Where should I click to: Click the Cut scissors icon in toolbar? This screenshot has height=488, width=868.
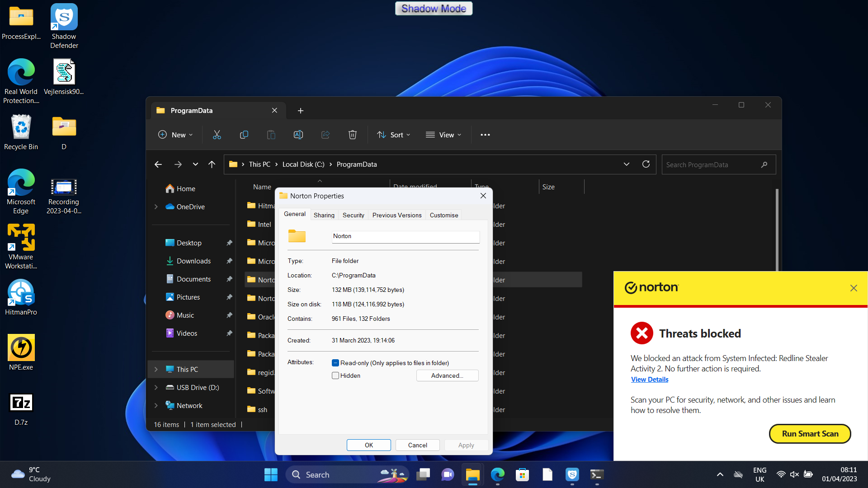(x=217, y=135)
